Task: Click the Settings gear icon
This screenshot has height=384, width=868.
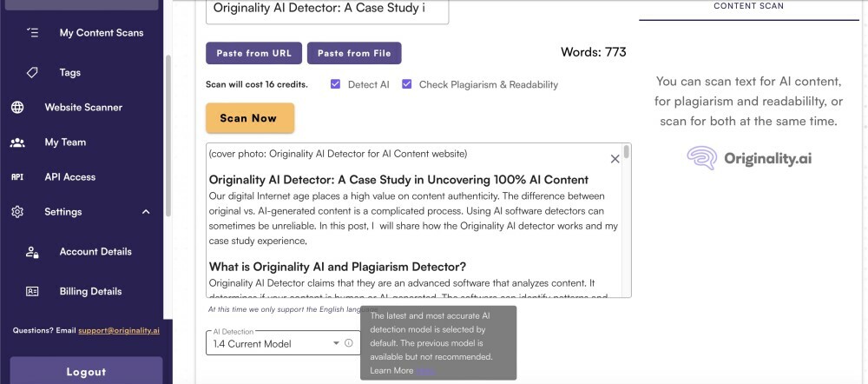Action: click(17, 212)
